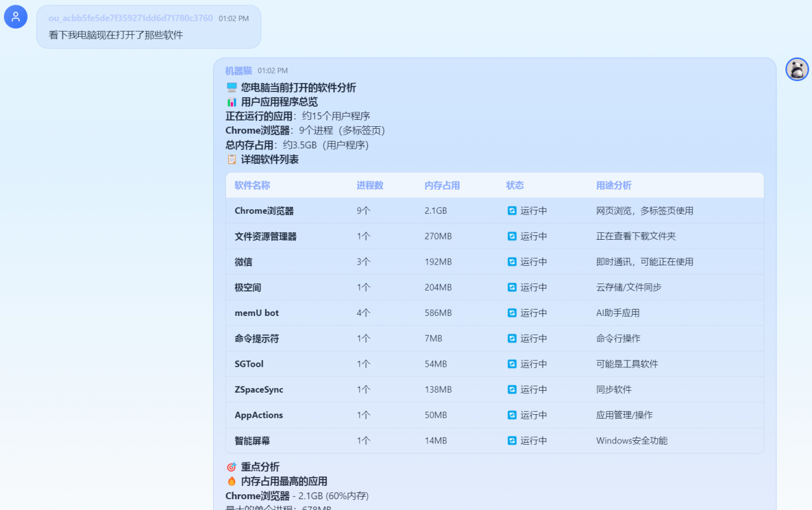
Task: Click the 内存占用 column header
Action: (442, 185)
